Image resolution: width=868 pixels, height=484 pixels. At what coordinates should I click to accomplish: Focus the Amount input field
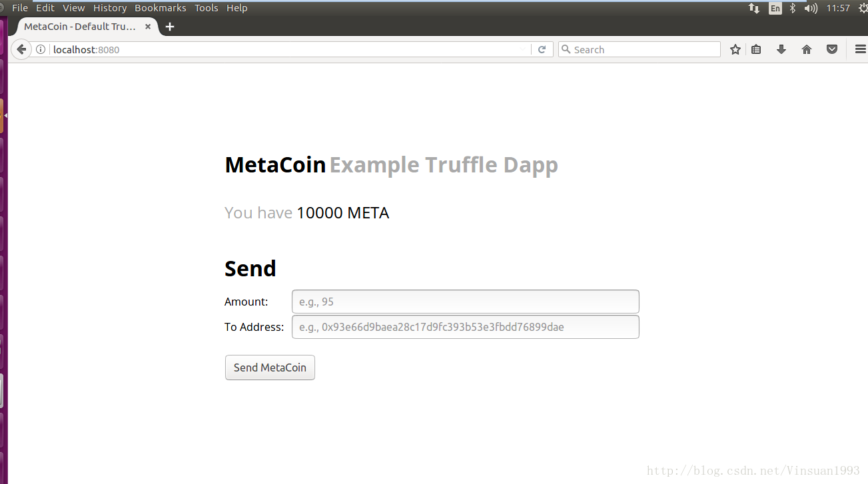click(465, 302)
